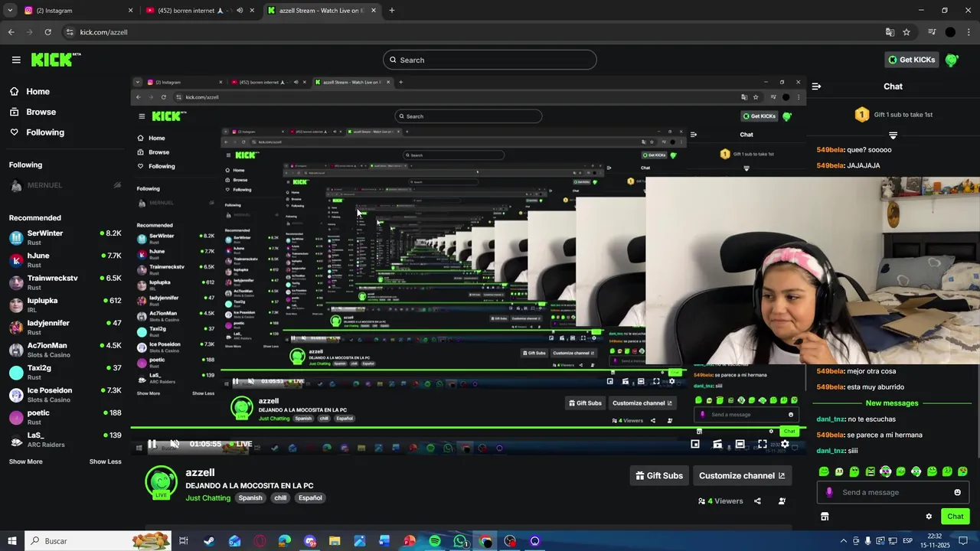Open the user profile avatar menu
The width and height of the screenshot is (980, 551).
[x=952, y=60]
